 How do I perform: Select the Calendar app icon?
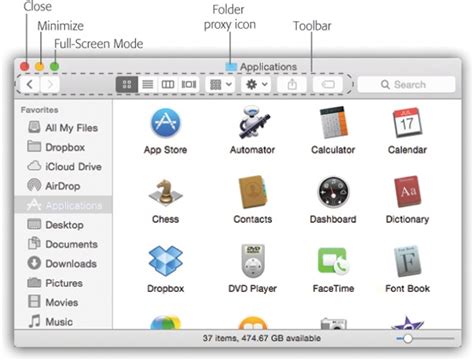407,122
